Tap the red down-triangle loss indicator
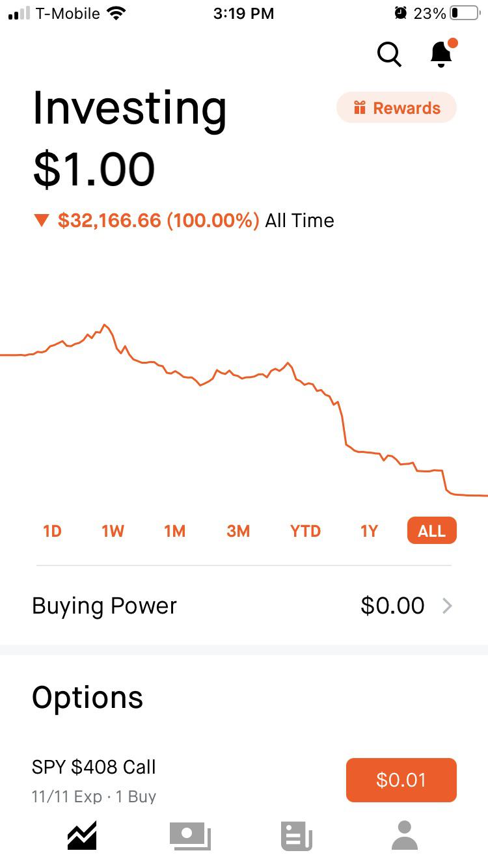The image size is (488, 868). point(42,221)
